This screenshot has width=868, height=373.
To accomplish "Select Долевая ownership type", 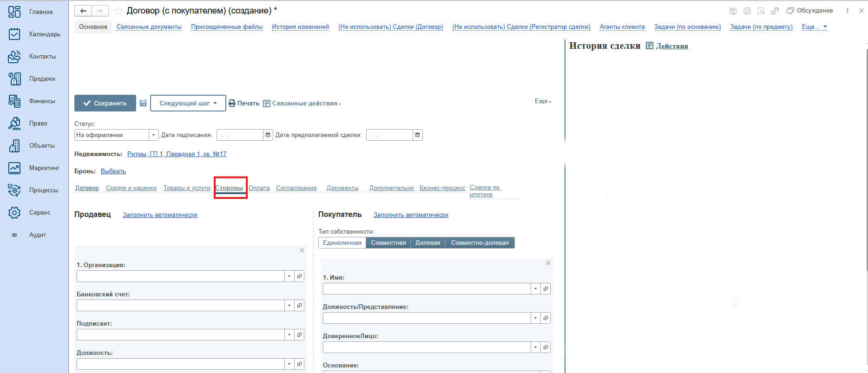I will pyautogui.click(x=427, y=242).
